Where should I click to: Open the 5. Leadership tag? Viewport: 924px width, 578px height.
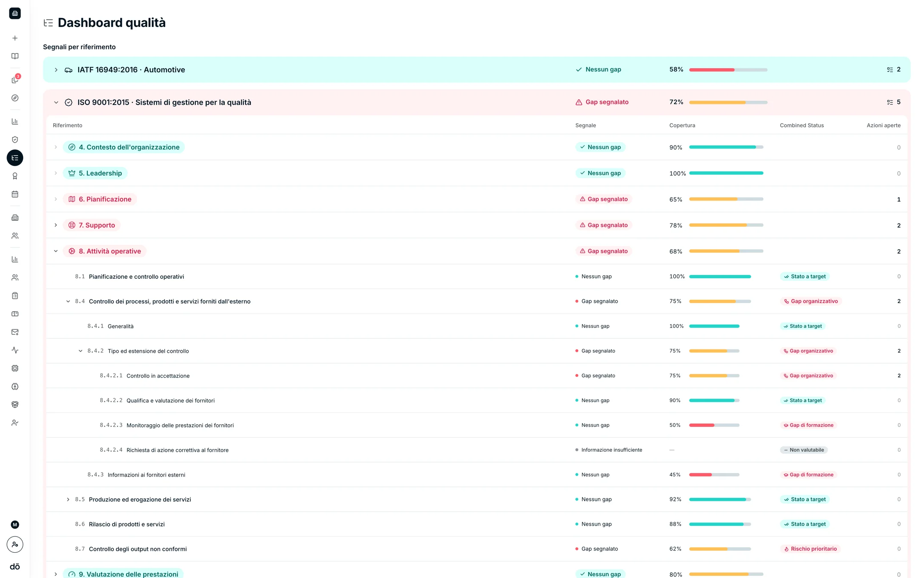tap(95, 173)
